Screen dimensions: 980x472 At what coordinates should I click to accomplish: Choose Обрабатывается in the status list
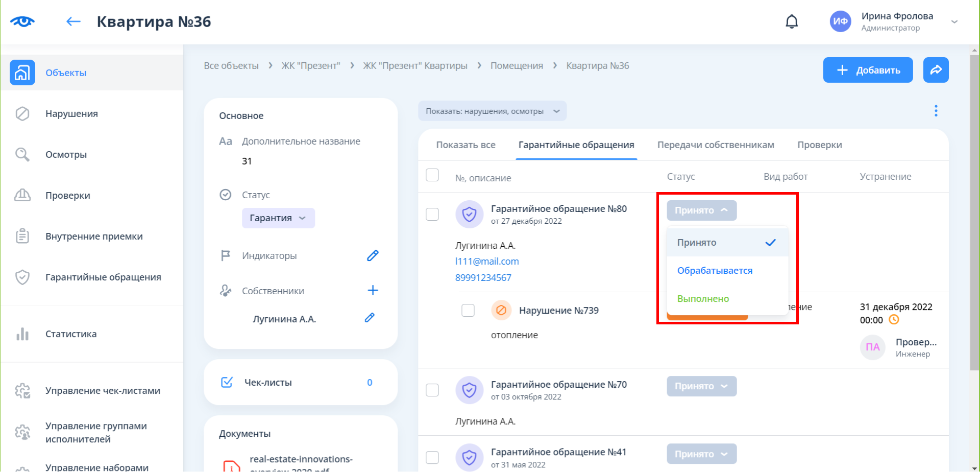(x=715, y=271)
